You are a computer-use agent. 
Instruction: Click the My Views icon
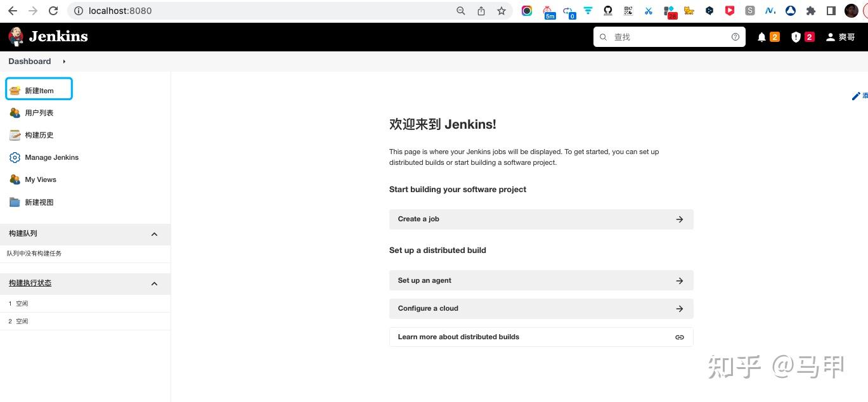click(x=15, y=179)
